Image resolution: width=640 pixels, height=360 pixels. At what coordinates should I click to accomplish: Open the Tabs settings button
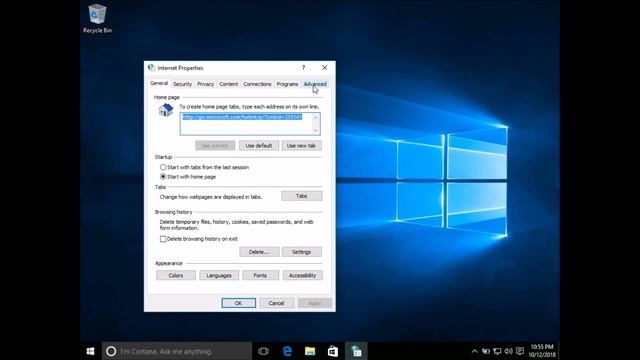(x=302, y=196)
